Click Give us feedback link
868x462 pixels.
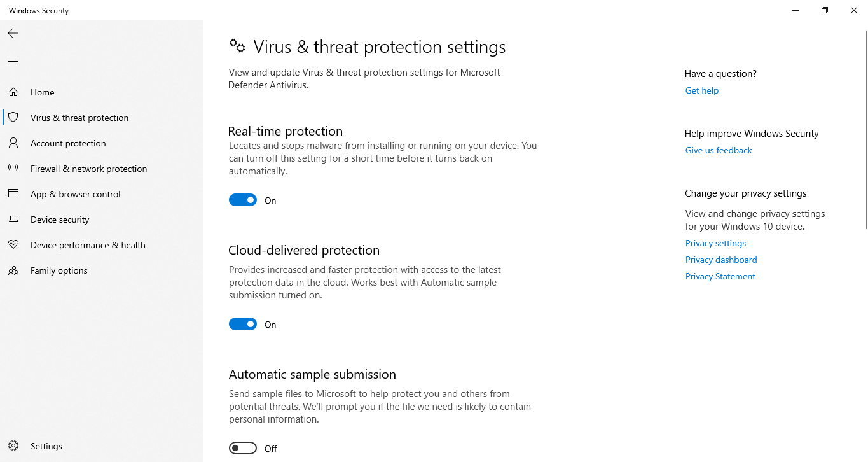pyautogui.click(x=719, y=151)
